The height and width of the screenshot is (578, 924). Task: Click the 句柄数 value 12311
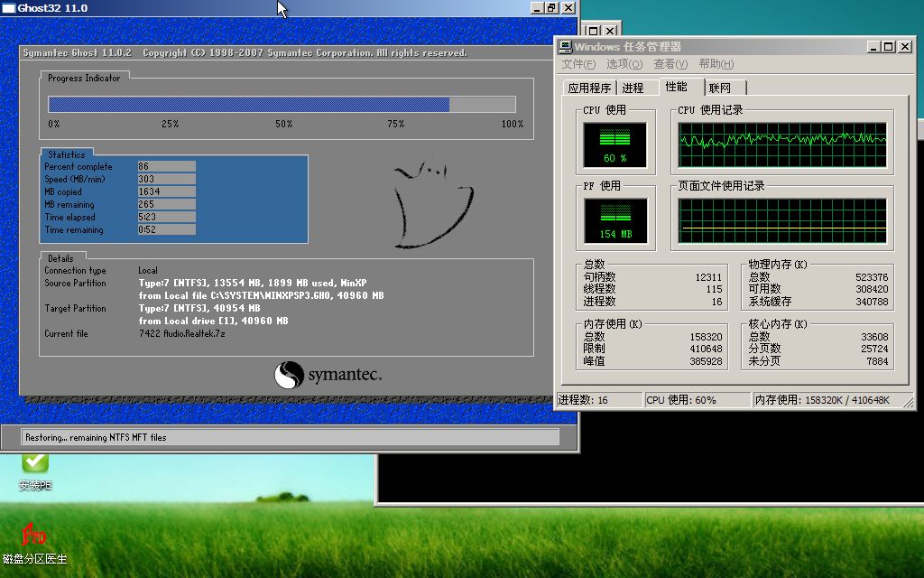(x=708, y=277)
